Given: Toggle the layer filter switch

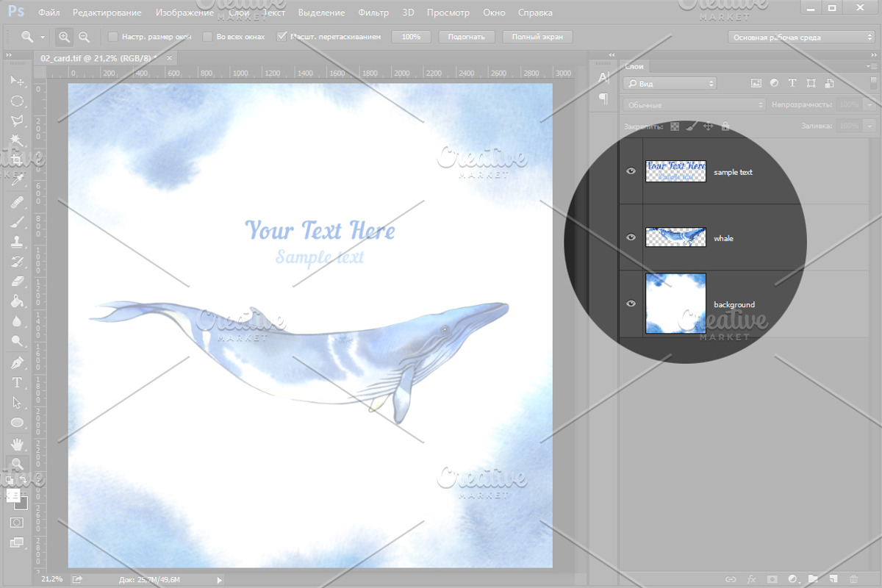Looking at the screenshot, I should tap(873, 84).
